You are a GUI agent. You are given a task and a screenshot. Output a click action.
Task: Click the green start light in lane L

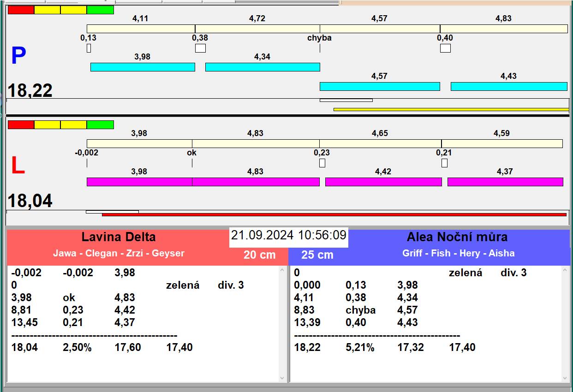(x=100, y=125)
